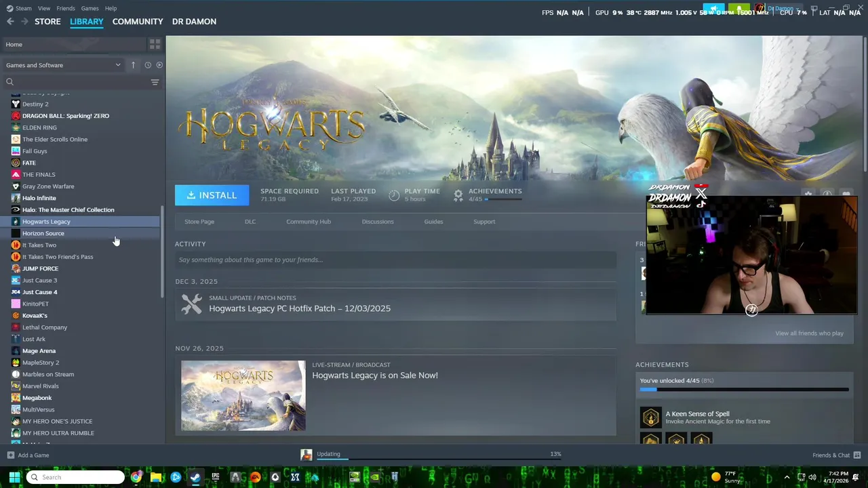The width and height of the screenshot is (868, 488).
Task: Select Gray Zone Warfare
Action: point(48,186)
